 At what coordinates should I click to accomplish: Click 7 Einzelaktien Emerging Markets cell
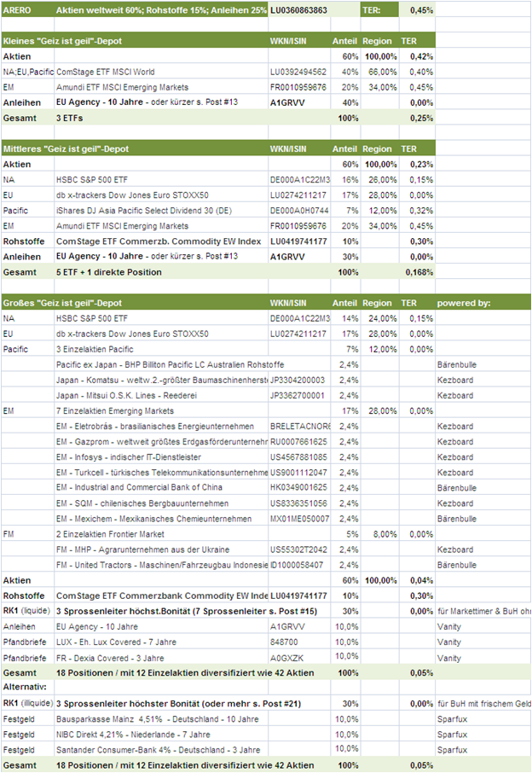point(161,410)
